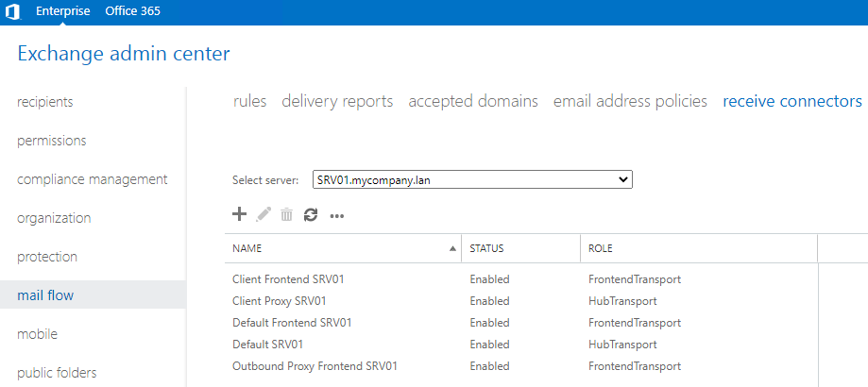Click Enabled status of Default SRV01
The image size is (868, 387).
pyautogui.click(x=489, y=345)
